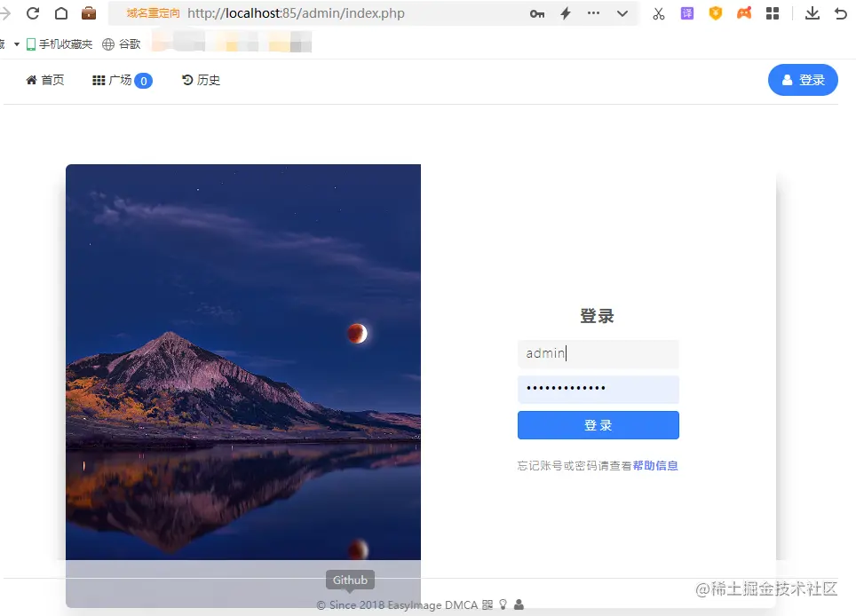Click the orange shield extension icon
This screenshot has height=616, width=856.
[716, 13]
